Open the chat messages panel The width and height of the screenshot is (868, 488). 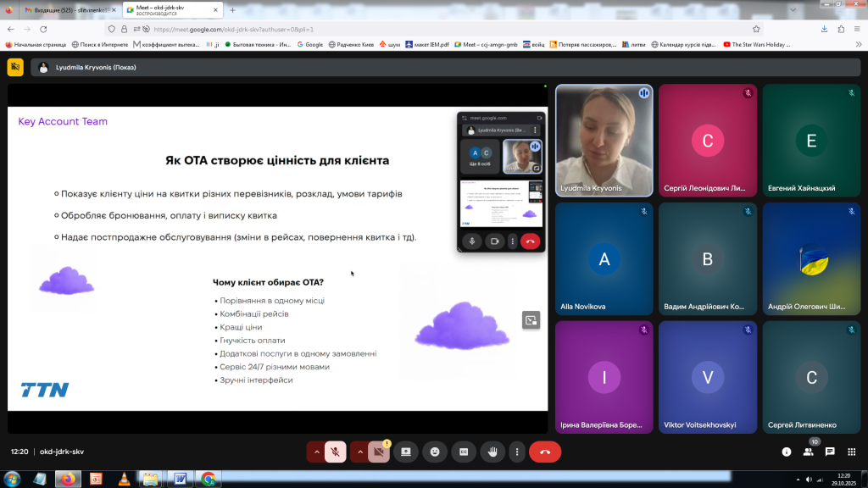tap(830, 452)
